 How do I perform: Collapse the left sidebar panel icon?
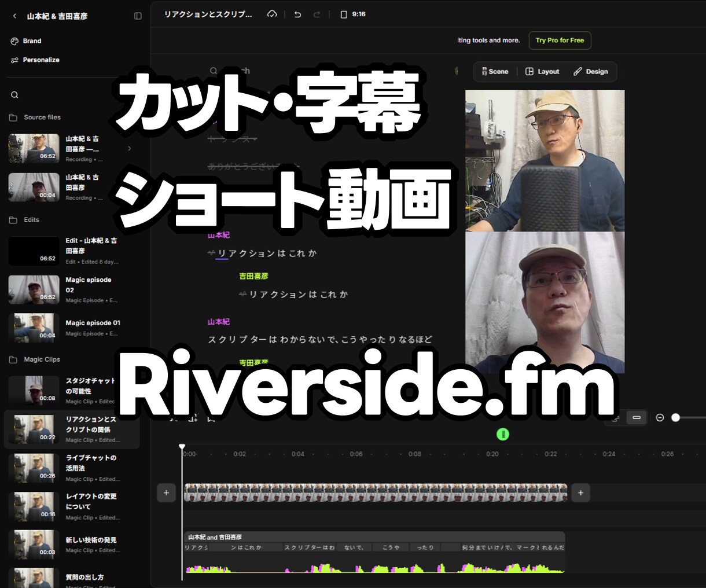pyautogui.click(x=138, y=16)
